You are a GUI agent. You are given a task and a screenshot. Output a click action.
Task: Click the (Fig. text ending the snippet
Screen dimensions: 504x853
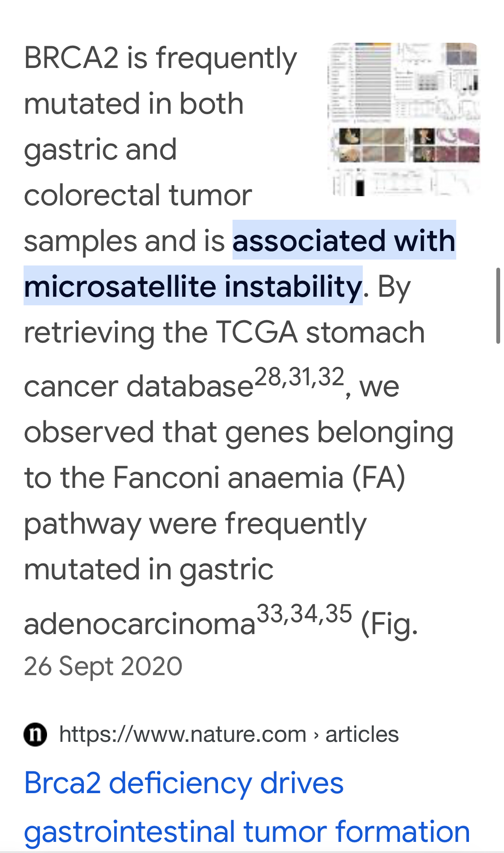pyautogui.click(x=389, y=625)
